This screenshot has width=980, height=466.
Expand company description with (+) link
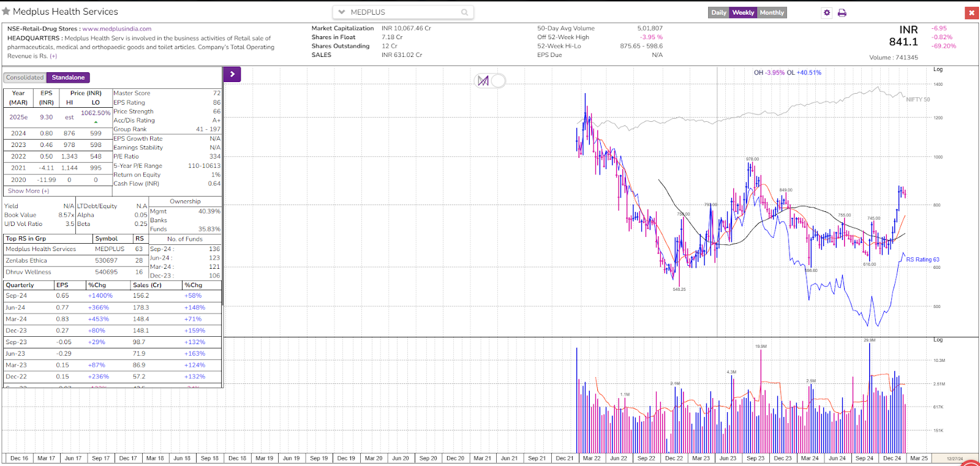click(x=53, y=56)
